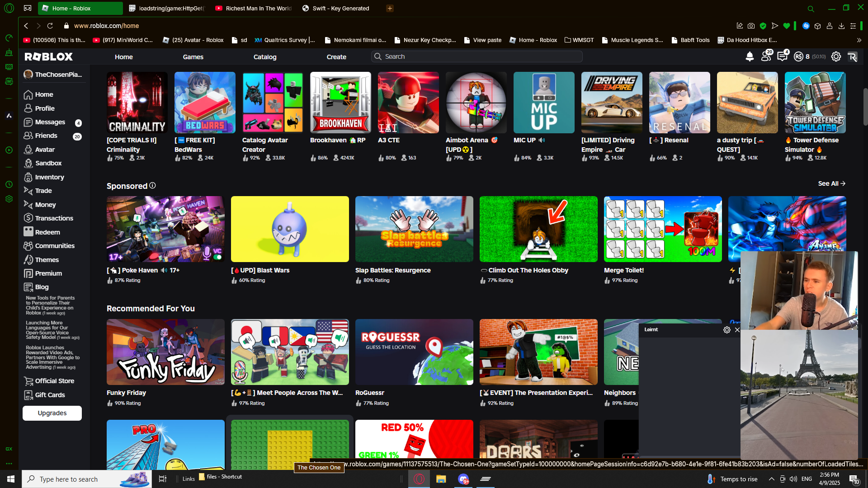Open the MIC UP game thumbnail
Screen dimensions: 868x488
pyautogui.click(x=544, y=103)
